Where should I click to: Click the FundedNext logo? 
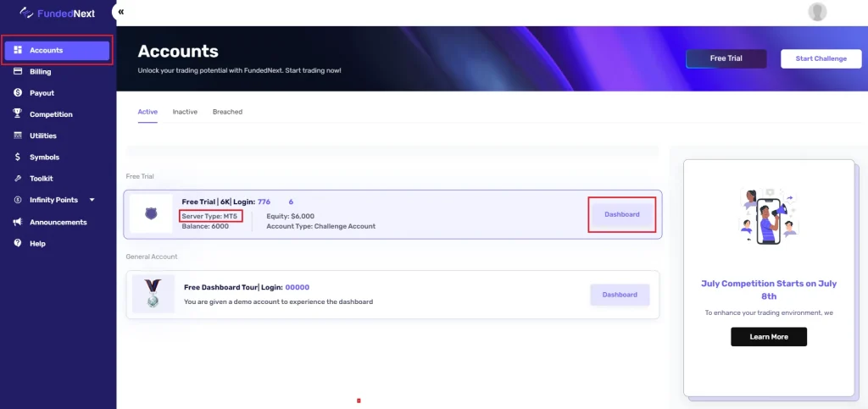click(x=58, y=13)
